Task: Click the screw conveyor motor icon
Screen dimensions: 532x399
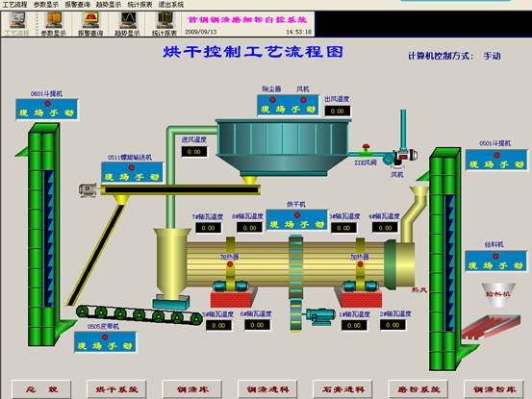Action: [x=88, y=189]
